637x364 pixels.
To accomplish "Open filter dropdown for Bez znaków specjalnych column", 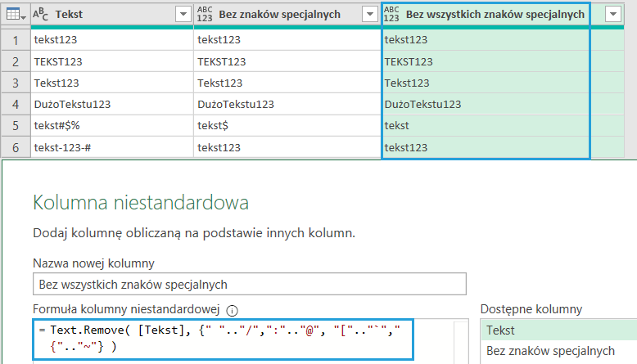I will pyautogui.click(x=369, y=14).
